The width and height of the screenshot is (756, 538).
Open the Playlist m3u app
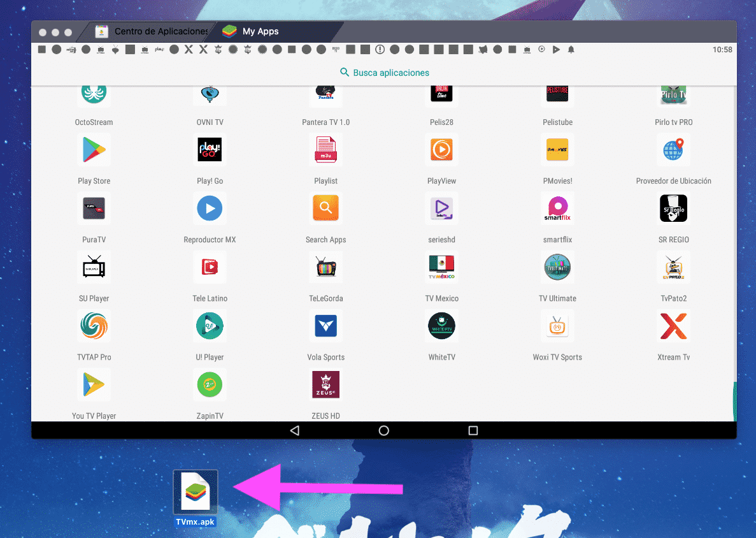tap(325, 150)
